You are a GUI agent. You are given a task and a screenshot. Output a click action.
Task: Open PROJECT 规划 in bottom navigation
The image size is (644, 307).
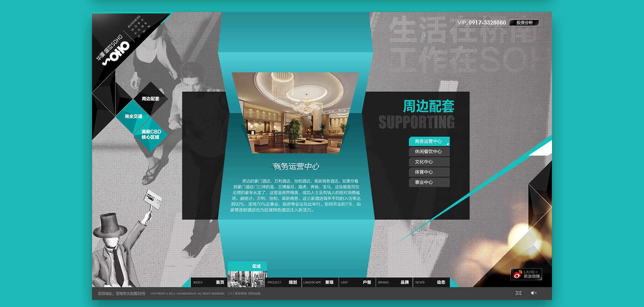[x=283, y=282]
